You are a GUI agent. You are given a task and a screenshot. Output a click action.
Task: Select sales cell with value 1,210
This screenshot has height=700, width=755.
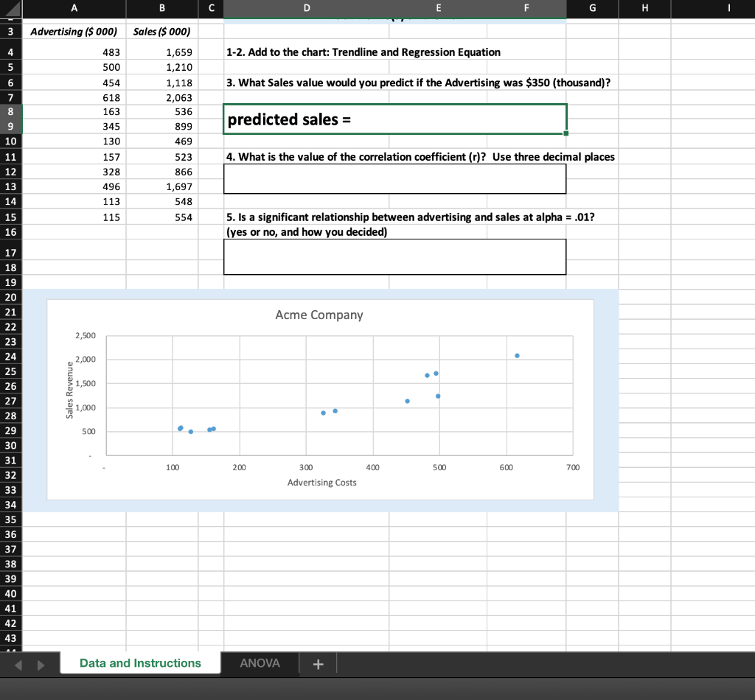point(162,67)
